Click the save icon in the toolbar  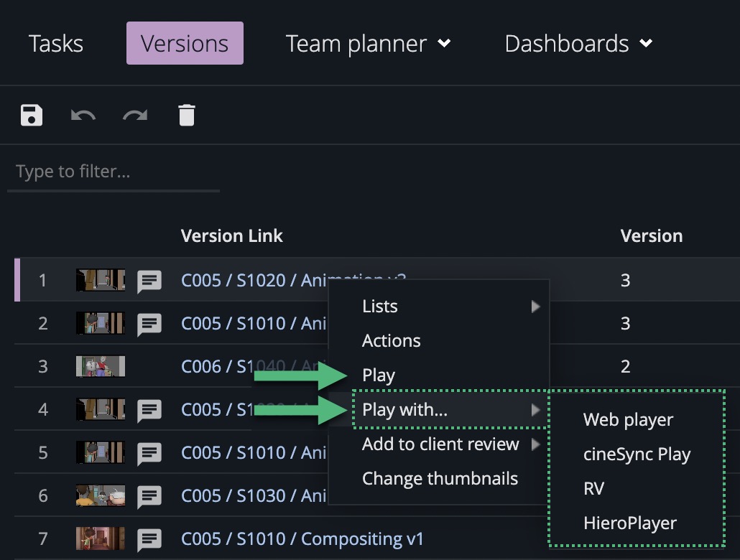tap(32, 114)
